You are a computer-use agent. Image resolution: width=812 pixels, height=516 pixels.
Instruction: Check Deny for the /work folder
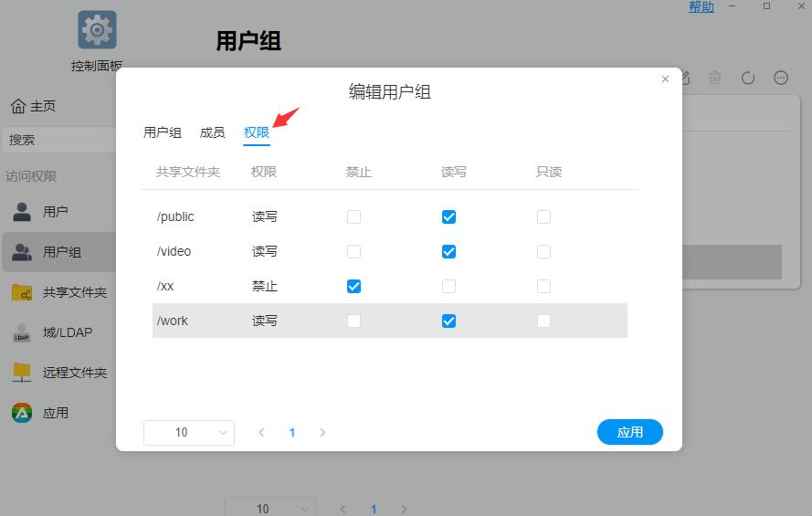(353, 321)
